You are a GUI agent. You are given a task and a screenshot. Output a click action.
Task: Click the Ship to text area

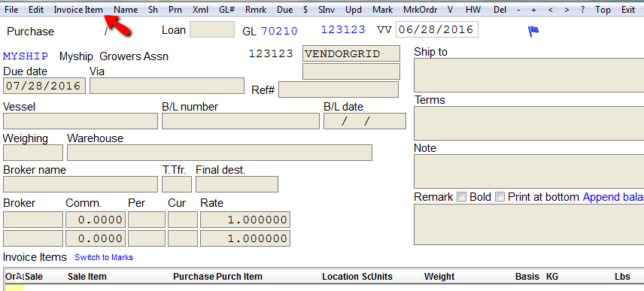pyautogui.click(x=529, y=75)
